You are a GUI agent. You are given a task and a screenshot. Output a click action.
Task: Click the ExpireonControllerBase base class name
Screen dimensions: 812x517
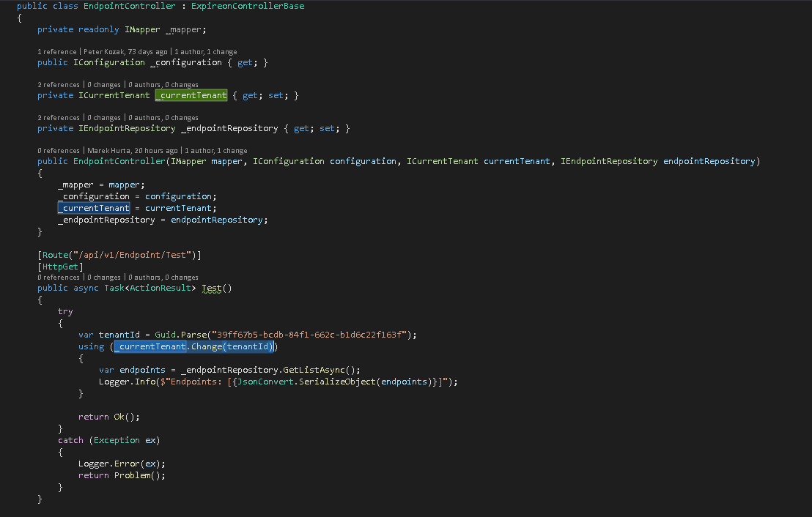pyautogui.click(x=248, y=6)
